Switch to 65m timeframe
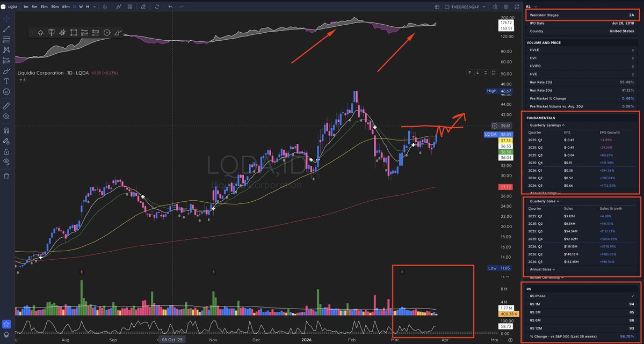644x344 pixels. coord(66,7)
